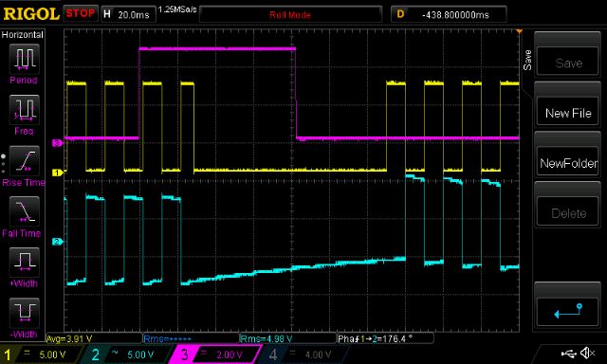Open the D delay offset field
Viewport: 607px width, 364px height.
(x=449, y=15)
